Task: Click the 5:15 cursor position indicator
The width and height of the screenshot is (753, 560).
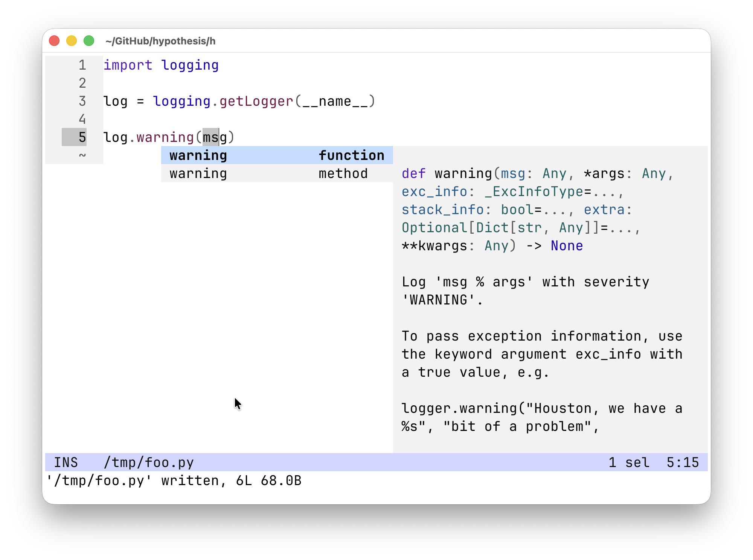Action: point(682,463)
